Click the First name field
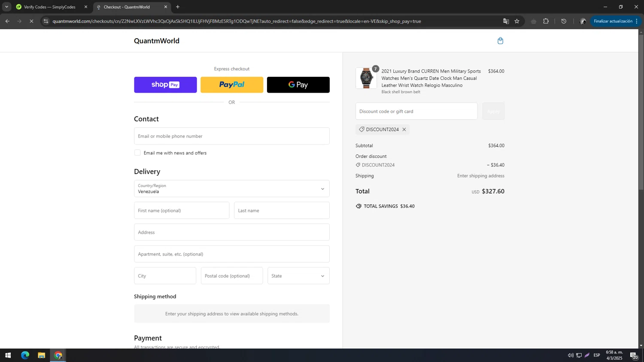Viewport: 644px width, 362px height. pos(182,211)
